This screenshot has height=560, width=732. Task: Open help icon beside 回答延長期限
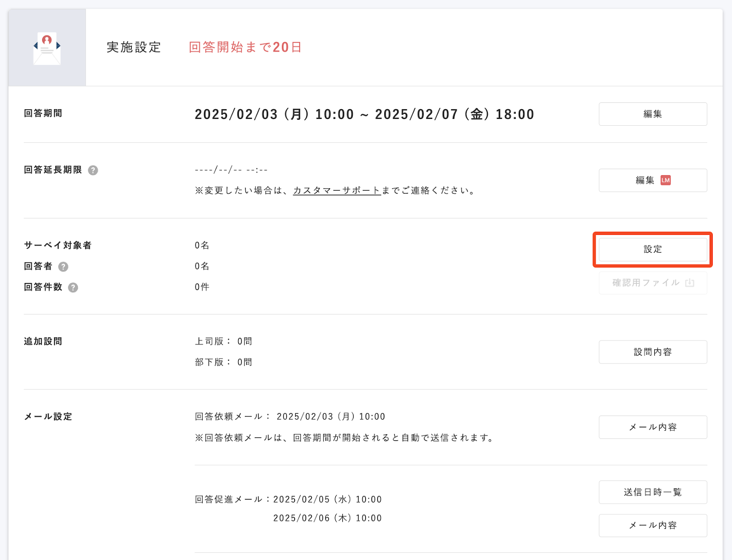pos(93,171)
